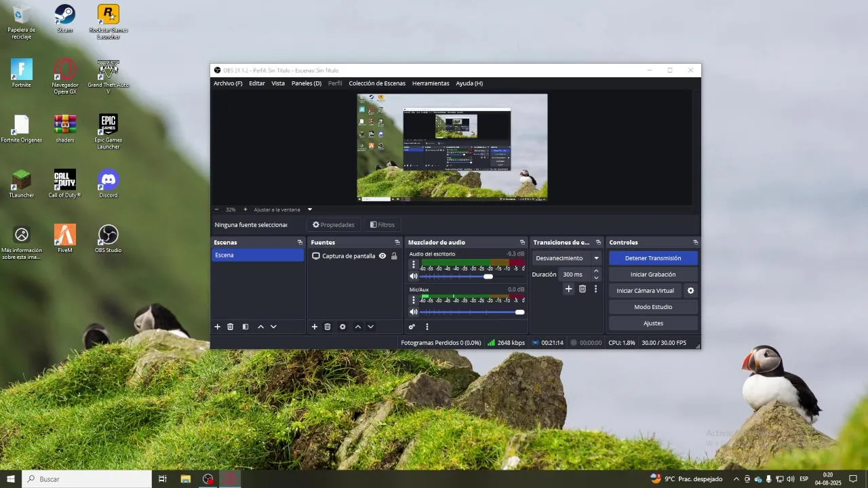Open the Editar menu
Viewport: 868px width, 488px height.
[257, 83]
